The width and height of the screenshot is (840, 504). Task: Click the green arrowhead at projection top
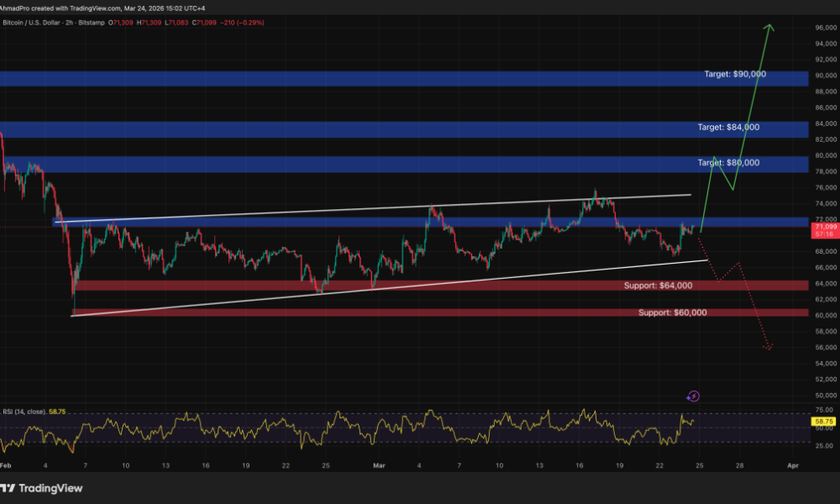click(769, 29)
